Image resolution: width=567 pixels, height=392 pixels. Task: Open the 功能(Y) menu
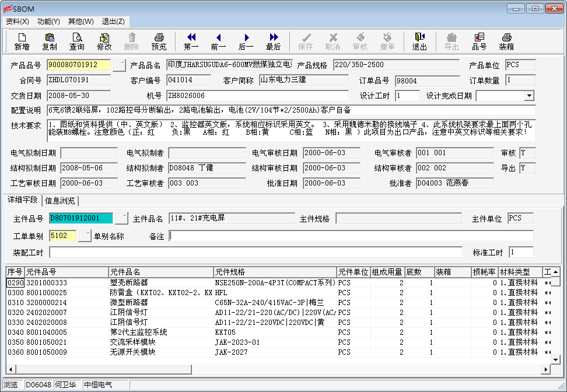[x=48, y=22]
